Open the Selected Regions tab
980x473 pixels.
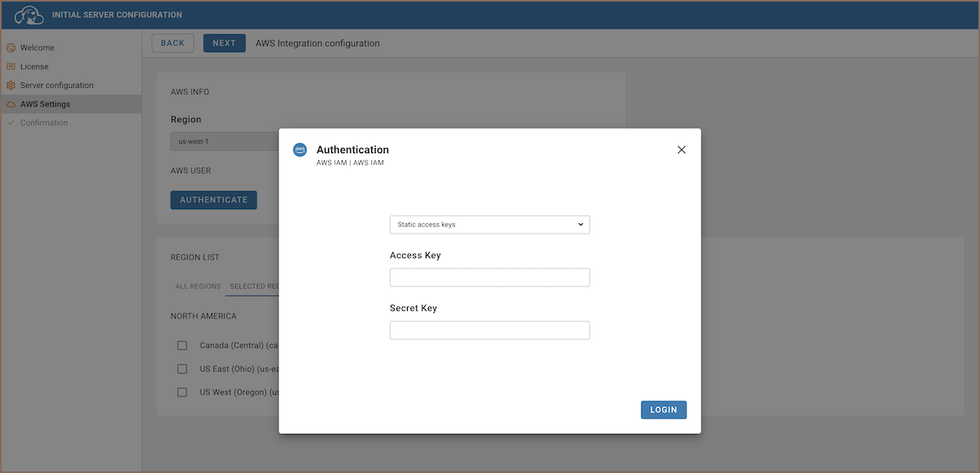[254, 287]
